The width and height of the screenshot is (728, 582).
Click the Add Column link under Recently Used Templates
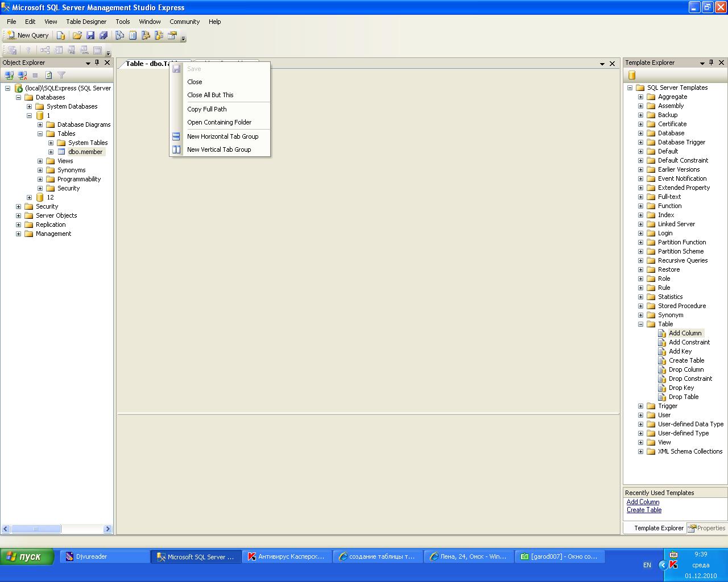[643, 502]
